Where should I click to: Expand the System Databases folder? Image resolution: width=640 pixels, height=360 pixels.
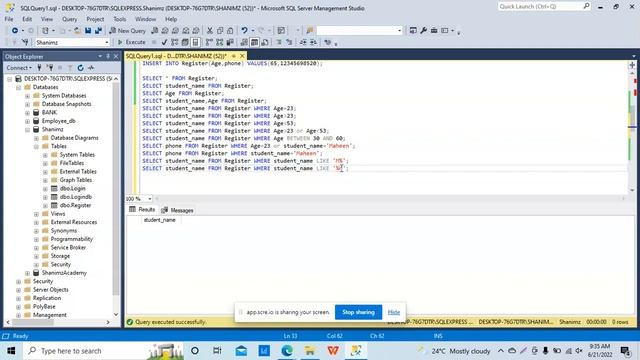pyautogui.click(x=27, y=96)
